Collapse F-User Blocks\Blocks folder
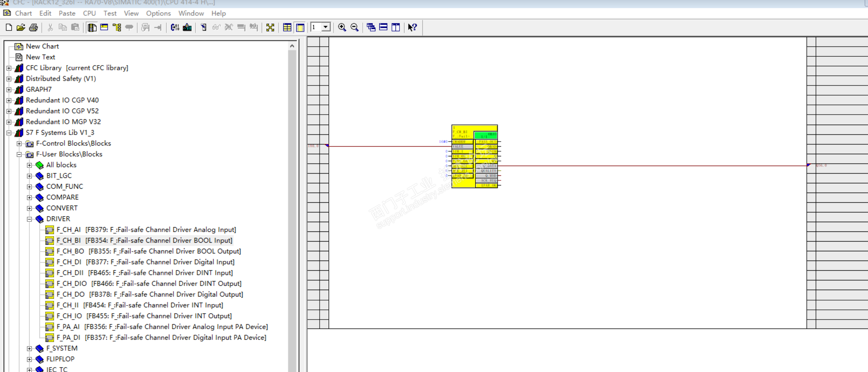The width and height of the screenshot is (868, 372). (19, 154)
